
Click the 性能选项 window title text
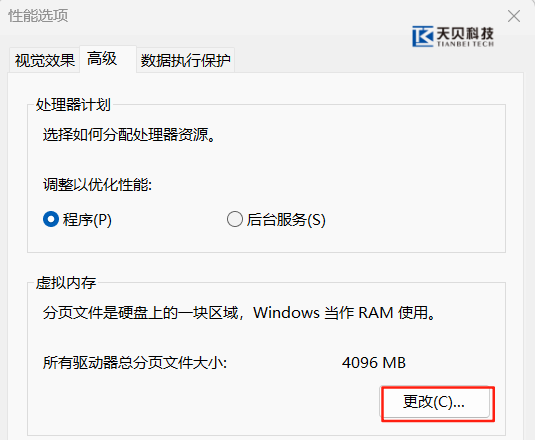[38, 16]
